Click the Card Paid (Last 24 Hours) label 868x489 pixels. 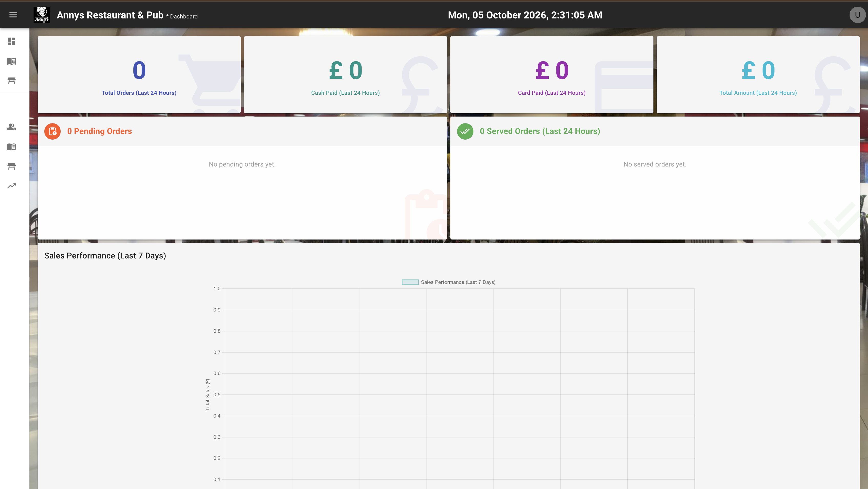point(552,93)
